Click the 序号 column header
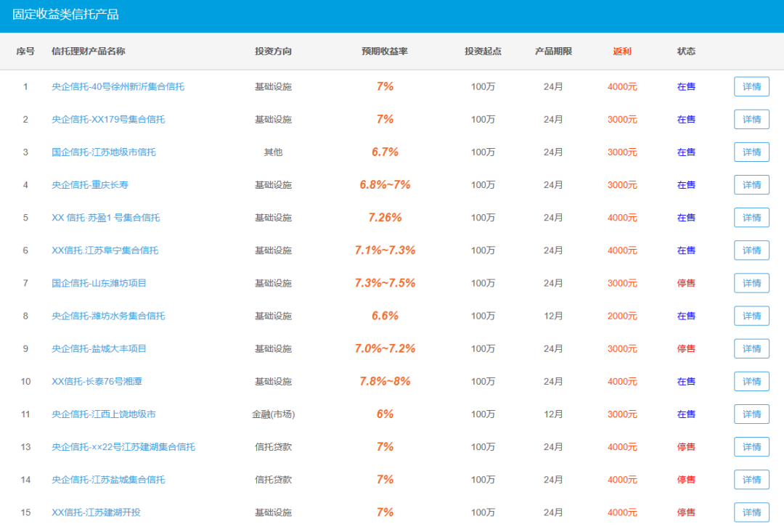The width and height of the screenshot is (784, 532). point(25,51)
